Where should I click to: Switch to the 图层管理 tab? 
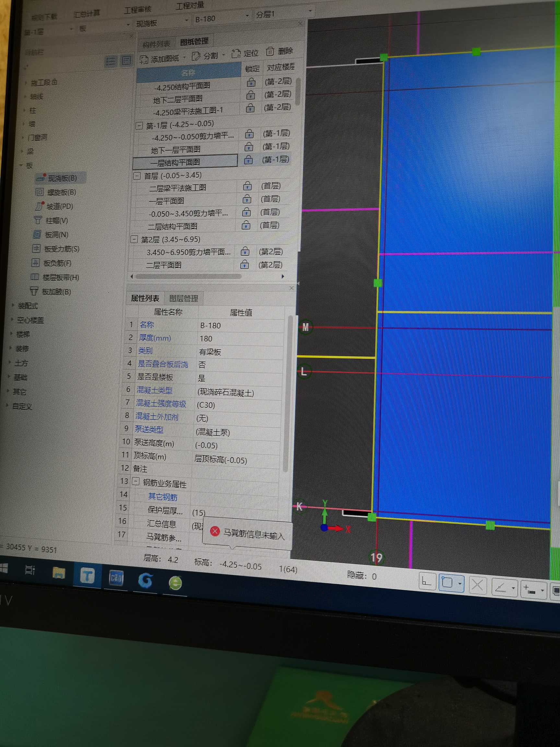pos(183,298)
